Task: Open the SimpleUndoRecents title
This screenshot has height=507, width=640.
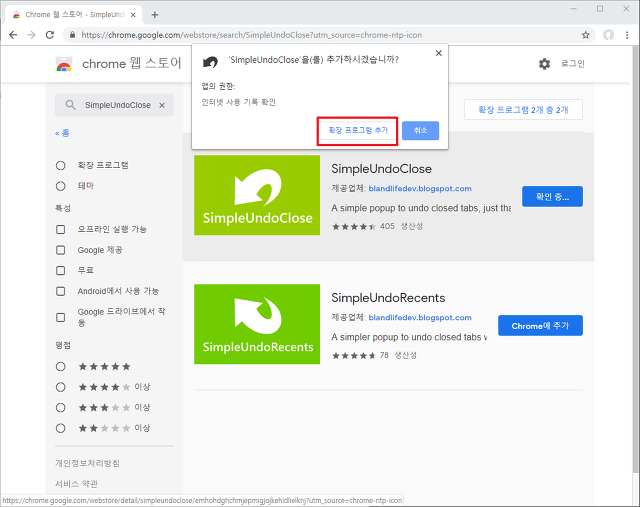Action: point(388,298)
